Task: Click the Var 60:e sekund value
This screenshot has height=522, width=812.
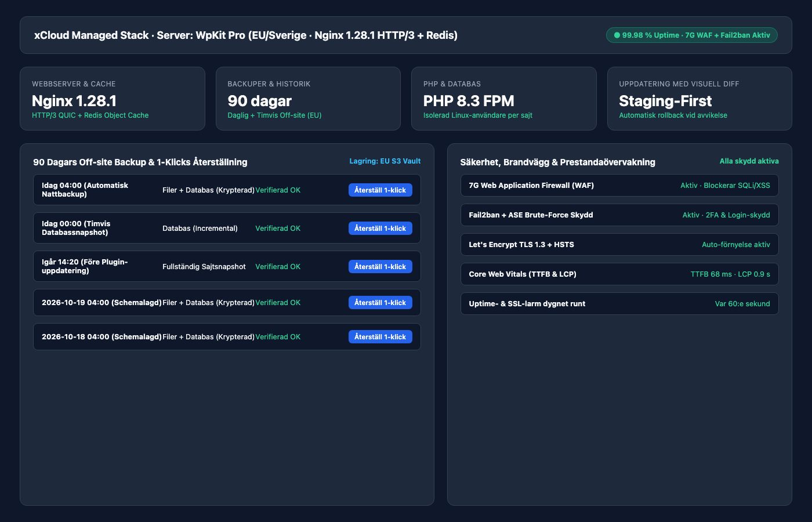Action: (742, 304)
